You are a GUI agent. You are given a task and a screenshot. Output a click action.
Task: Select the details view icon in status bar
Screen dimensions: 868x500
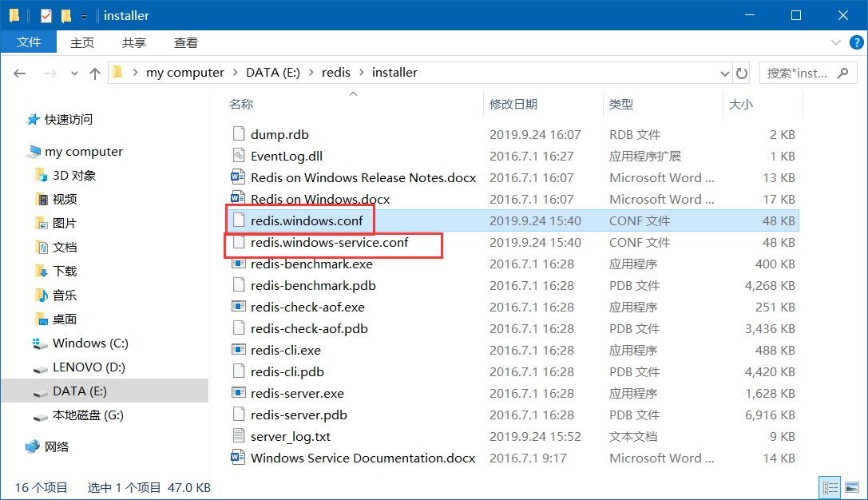(x=830, y=486)
